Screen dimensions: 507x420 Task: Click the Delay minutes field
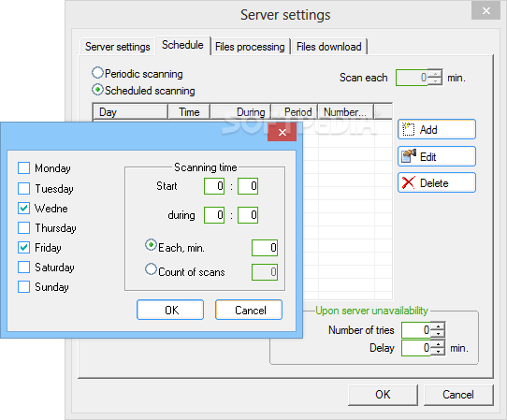[416, 348]
